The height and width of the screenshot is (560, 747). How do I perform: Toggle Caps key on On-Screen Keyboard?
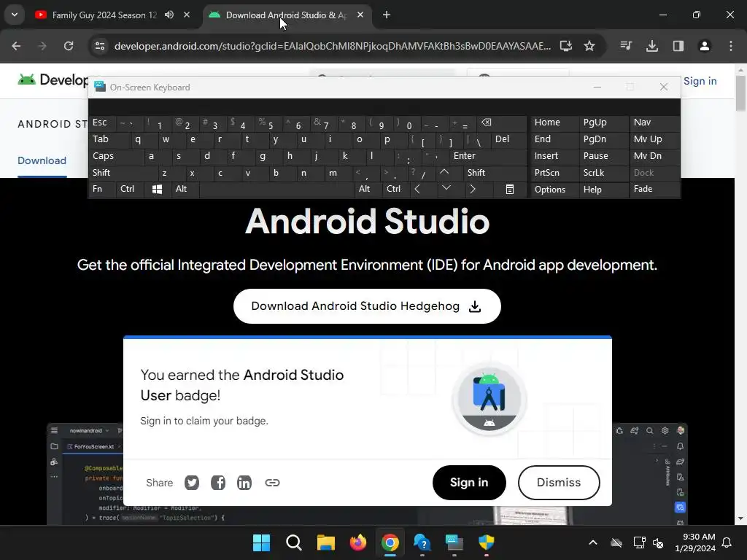click(116, 156)
